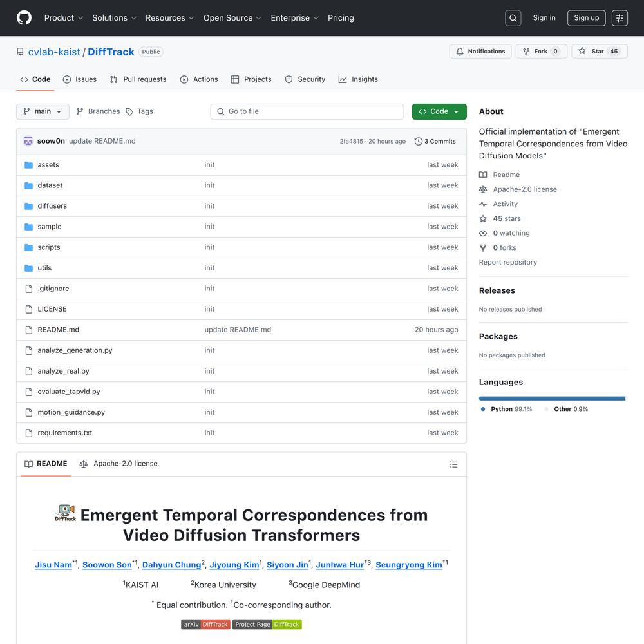
Task: Open Jisu Nam author link
Action: pyautogui.click(x=53, y=565)
